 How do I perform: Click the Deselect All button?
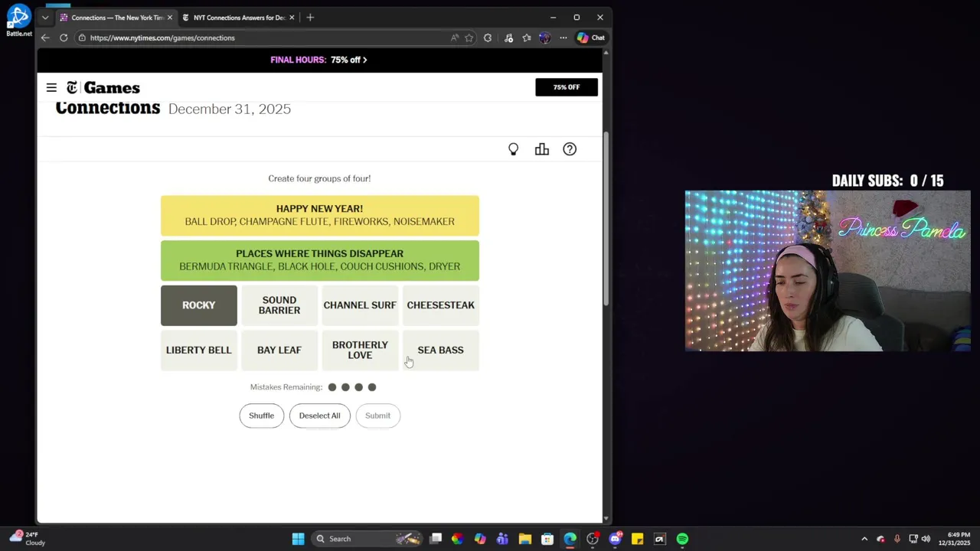[x=319, y=416]
